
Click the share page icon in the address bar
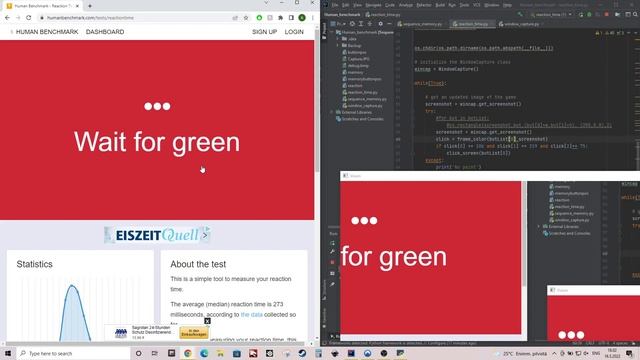tap(235, 18)
